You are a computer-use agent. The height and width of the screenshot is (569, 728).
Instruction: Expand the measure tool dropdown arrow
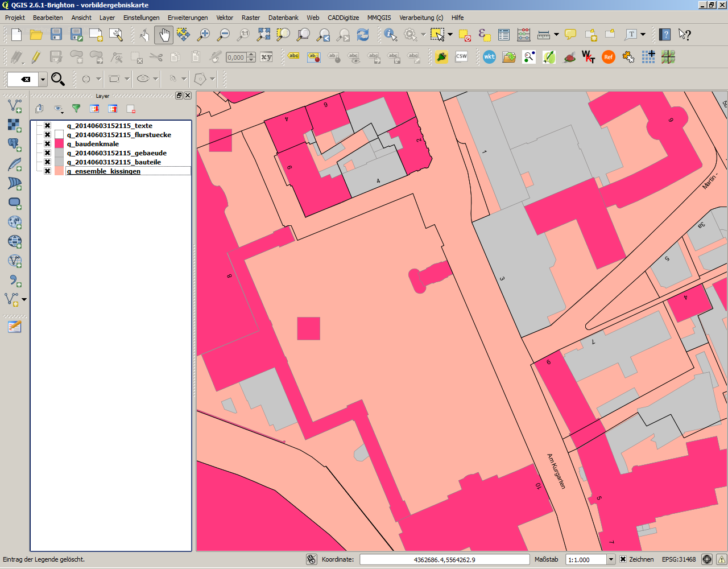click(556, 35)
